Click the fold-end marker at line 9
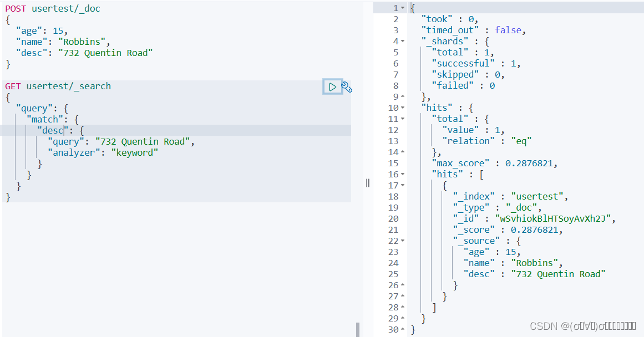This screenshot has width=644, height=337. click(403, 97)
